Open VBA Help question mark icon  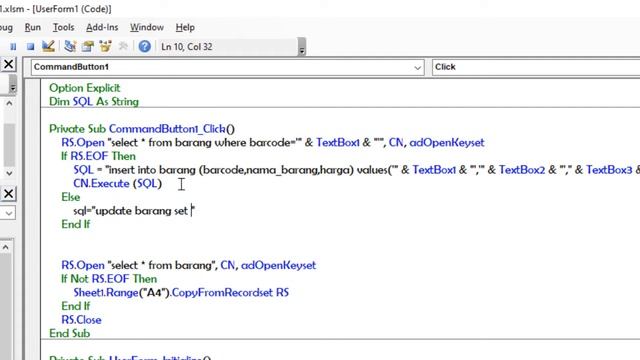point(144,46)
